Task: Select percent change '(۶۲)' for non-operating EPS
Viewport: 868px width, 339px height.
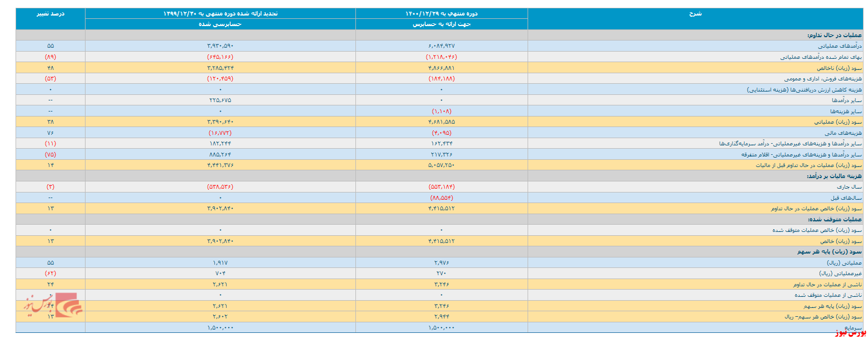Action: pos(51,274)
